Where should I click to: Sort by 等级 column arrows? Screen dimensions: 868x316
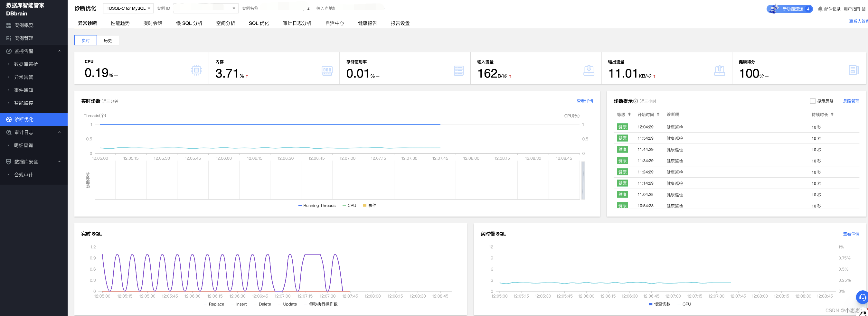(x=629, y=115)
